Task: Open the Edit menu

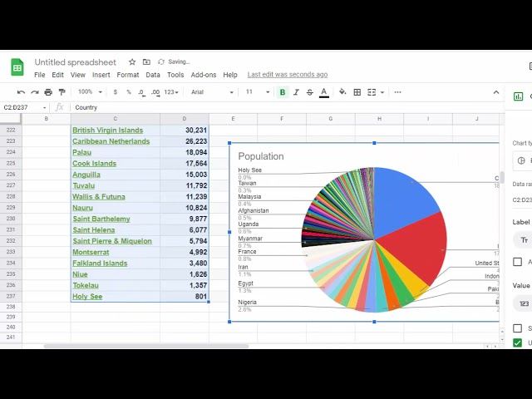Action: point(57,75)
